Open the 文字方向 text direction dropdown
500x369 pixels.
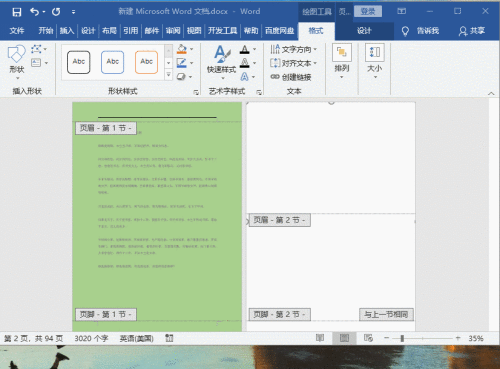pos(293,49)
